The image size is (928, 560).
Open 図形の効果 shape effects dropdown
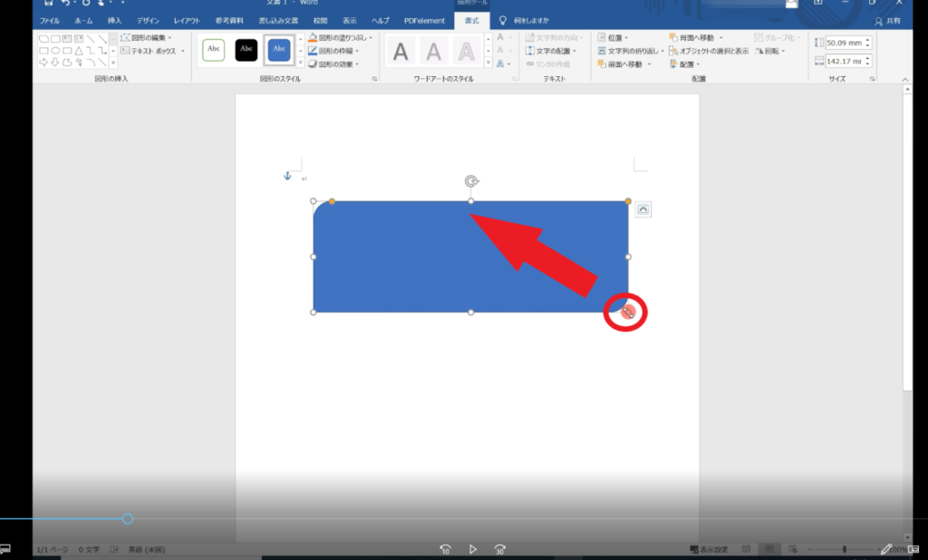[x=333, y=64]
